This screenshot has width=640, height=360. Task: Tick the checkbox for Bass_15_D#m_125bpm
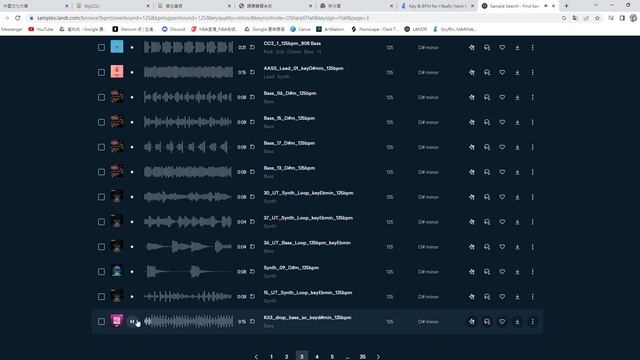pyautogui.click(x=101, y=122)
